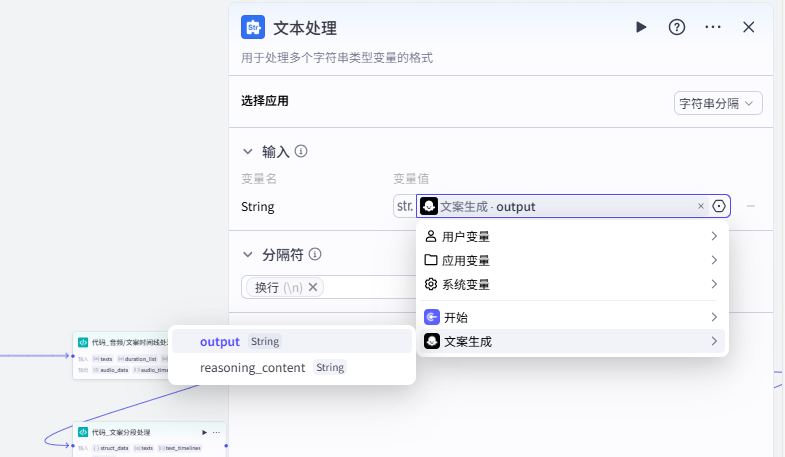
Task: Click the variable selector target icon
Action: [x=719, y=207]
